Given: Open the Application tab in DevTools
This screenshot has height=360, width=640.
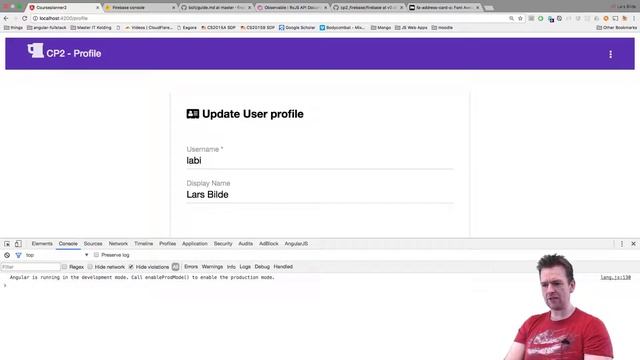Looking at the screenshot, I should tap(195, 244).
